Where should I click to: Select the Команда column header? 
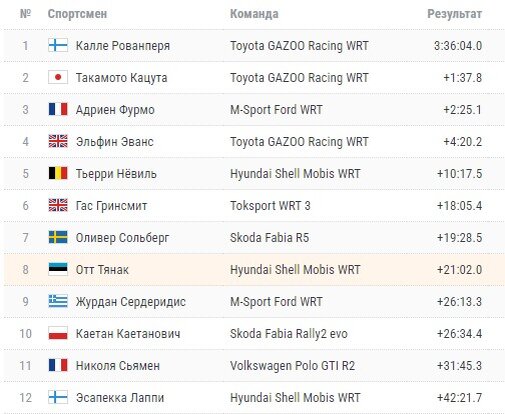[x=254, y=14]
